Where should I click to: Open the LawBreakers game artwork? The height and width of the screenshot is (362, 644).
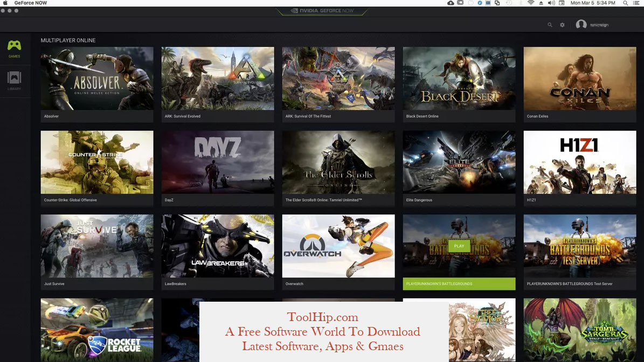(218, 246)
